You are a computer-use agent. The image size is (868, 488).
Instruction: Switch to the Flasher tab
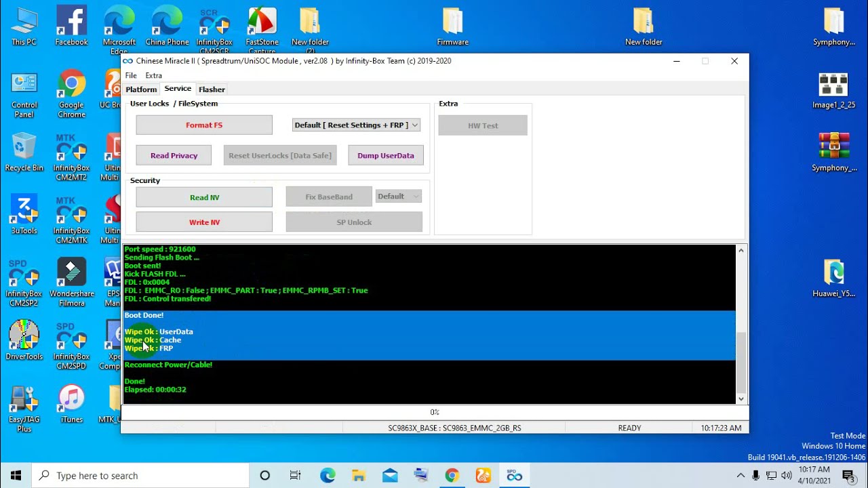point(212,89)
